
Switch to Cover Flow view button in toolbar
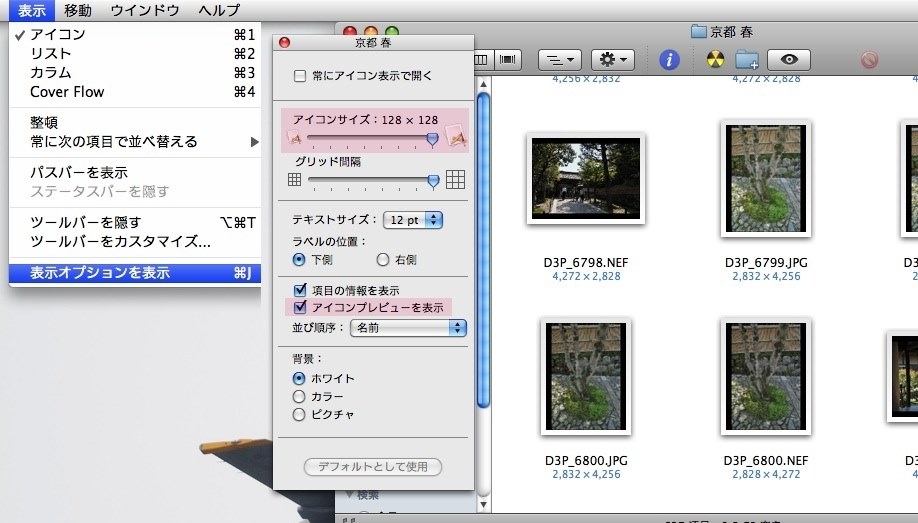[x=508, y=59]
